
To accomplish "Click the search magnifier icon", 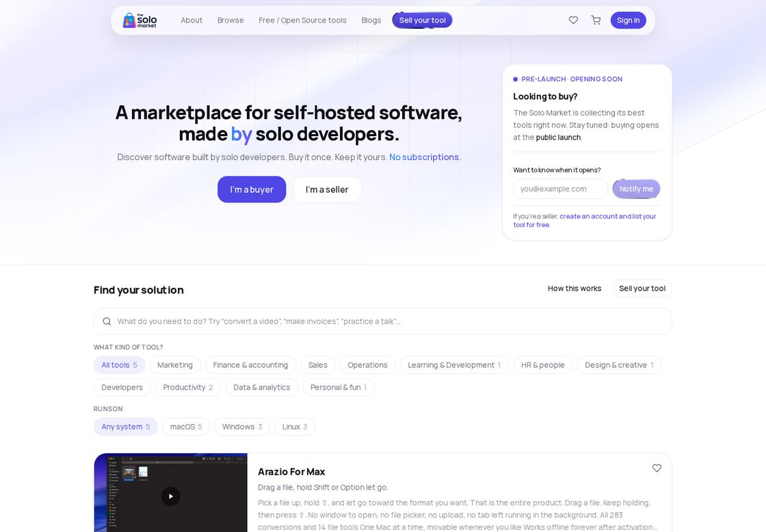I will [x=107, y=321].
